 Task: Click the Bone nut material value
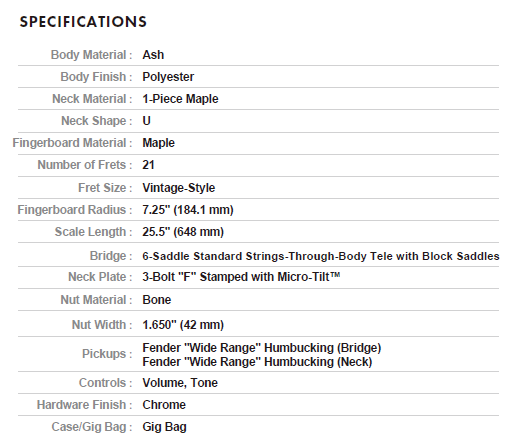(x=157, y=300)
